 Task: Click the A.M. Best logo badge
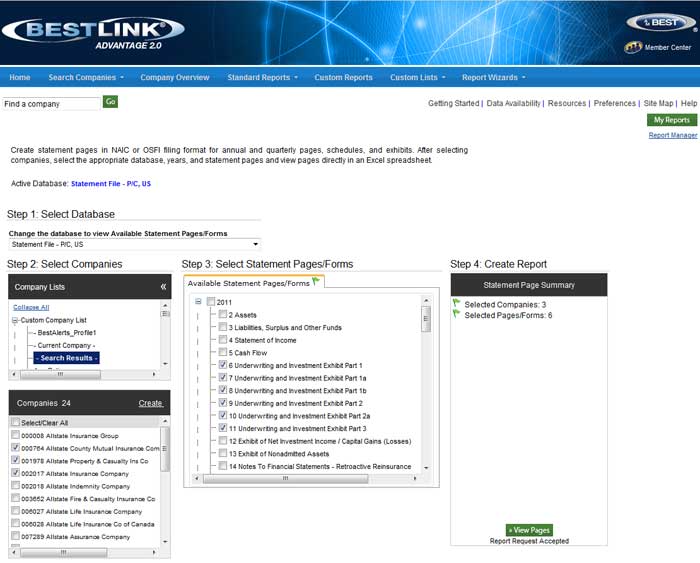pos(661,23)
